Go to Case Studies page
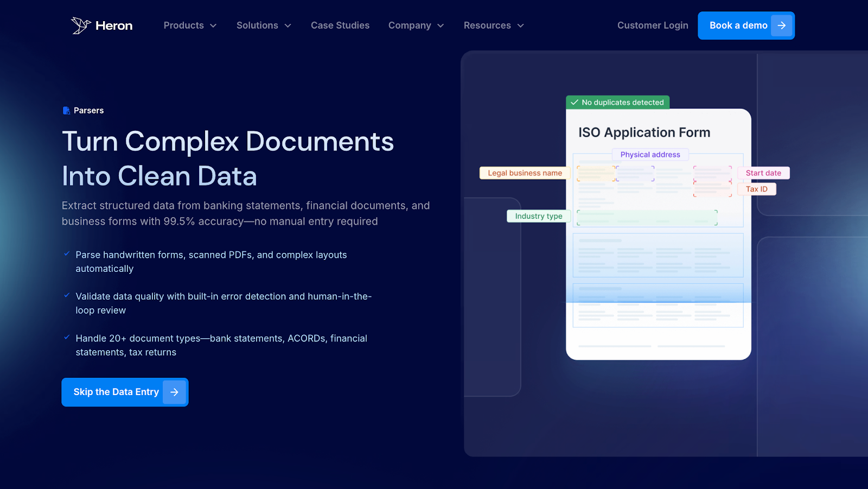This screenshot has width=868, height=489. (340, 26)
